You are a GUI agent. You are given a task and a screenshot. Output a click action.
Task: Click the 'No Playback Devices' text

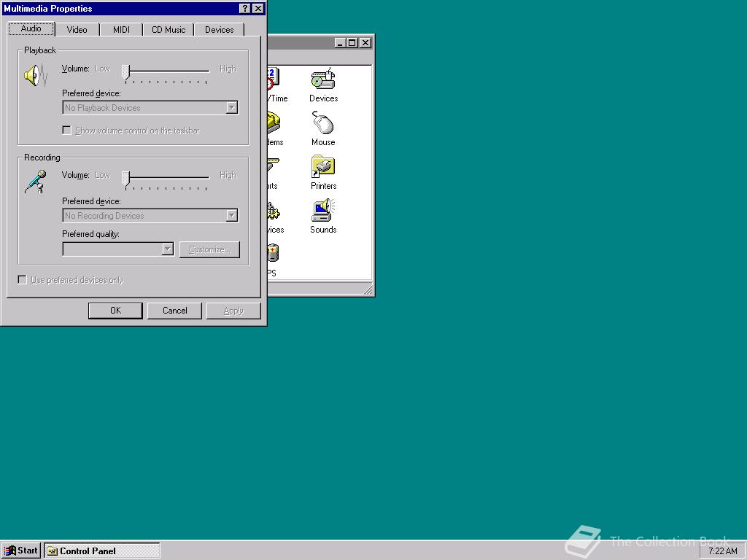pyautogui.click(x=102, y=108)
